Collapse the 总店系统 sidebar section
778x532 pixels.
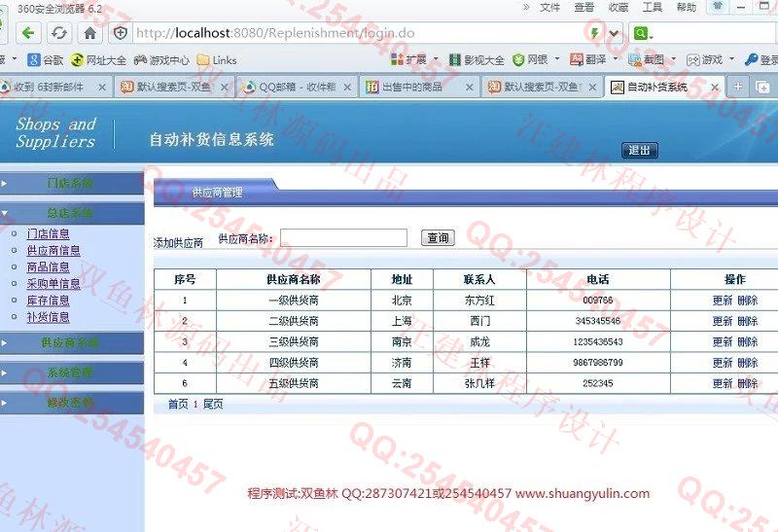(72, 213)
